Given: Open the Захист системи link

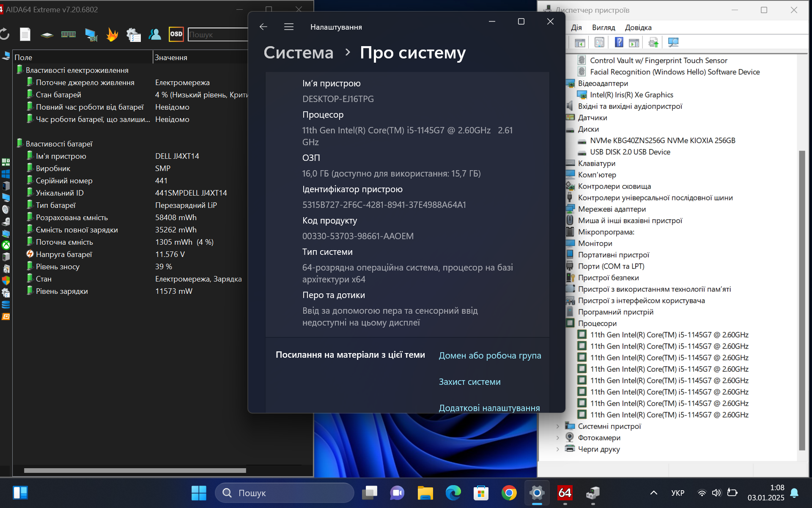Looking at the screenshot, I should pos(469,382).
